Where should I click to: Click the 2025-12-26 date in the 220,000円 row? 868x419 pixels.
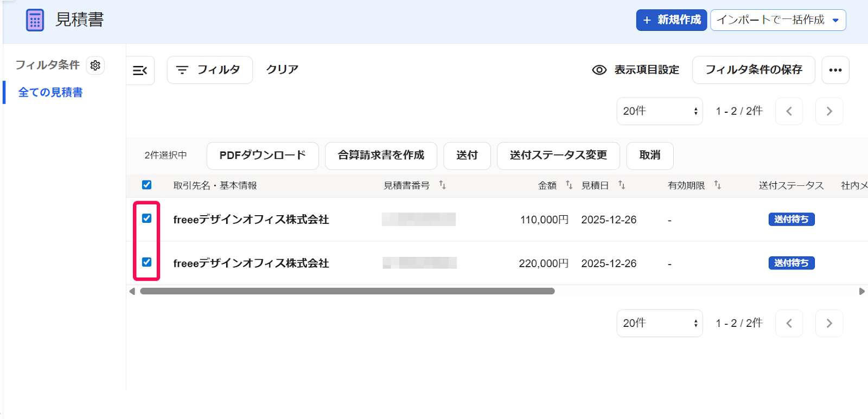click(609, 263)
